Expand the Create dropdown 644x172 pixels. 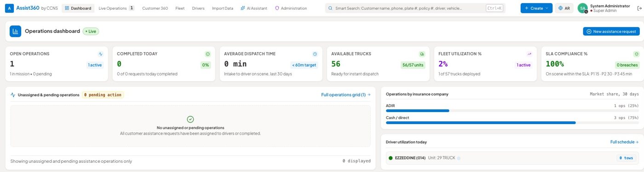click(x=536, y=8)
